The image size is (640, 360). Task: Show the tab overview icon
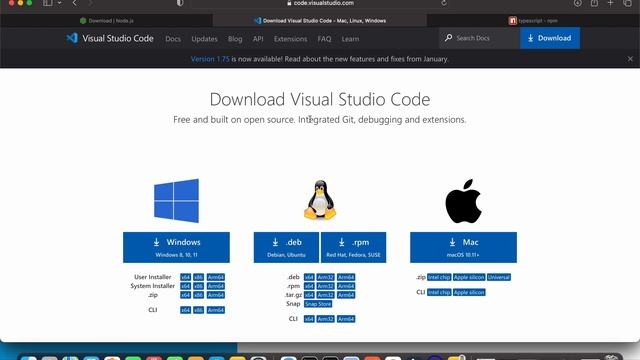(x=628, y=3)
